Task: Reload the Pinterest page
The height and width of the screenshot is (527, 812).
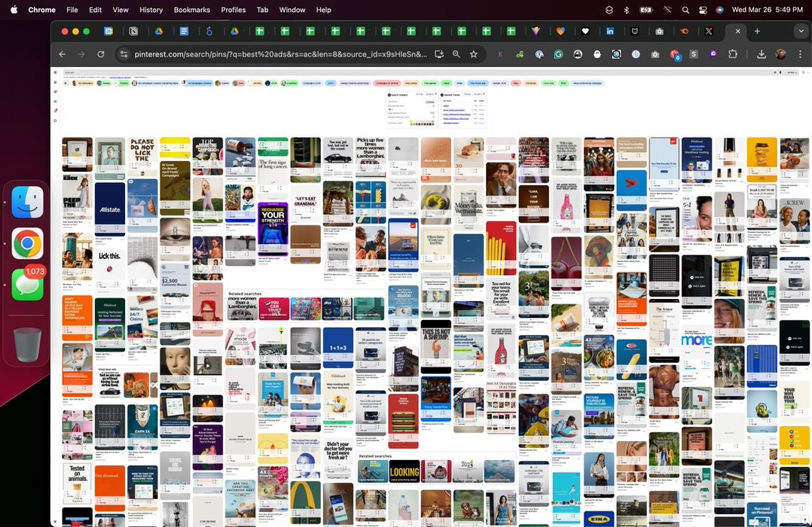Action: [x=101, y=54]
